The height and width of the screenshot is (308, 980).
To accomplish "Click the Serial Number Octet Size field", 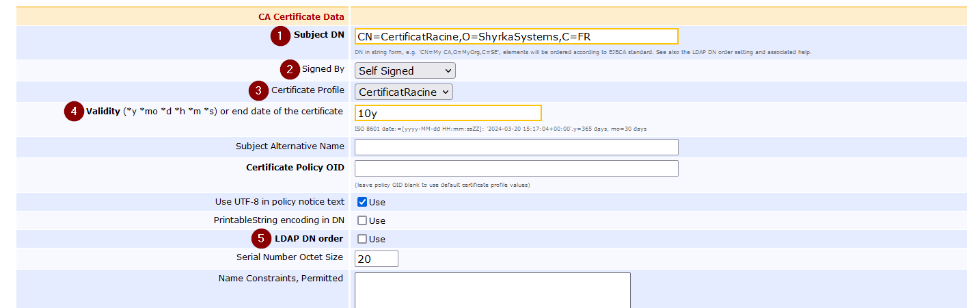I will tap(376, 259).
